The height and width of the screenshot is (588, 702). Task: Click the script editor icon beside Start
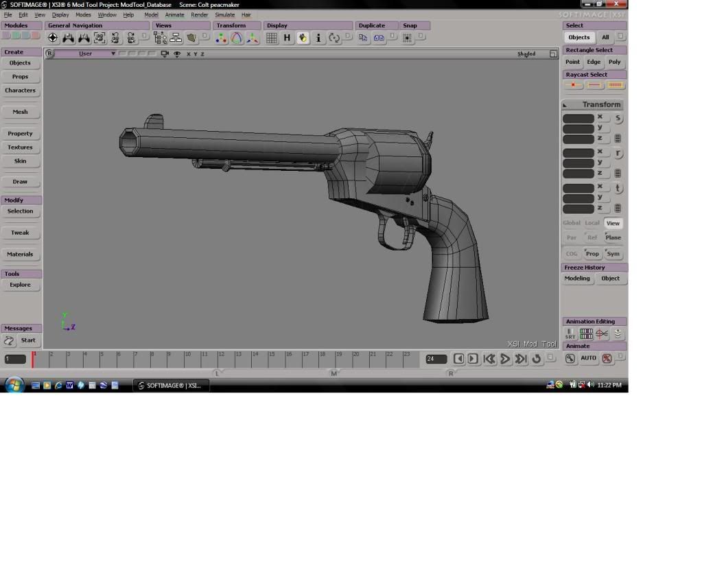[9, 341]
